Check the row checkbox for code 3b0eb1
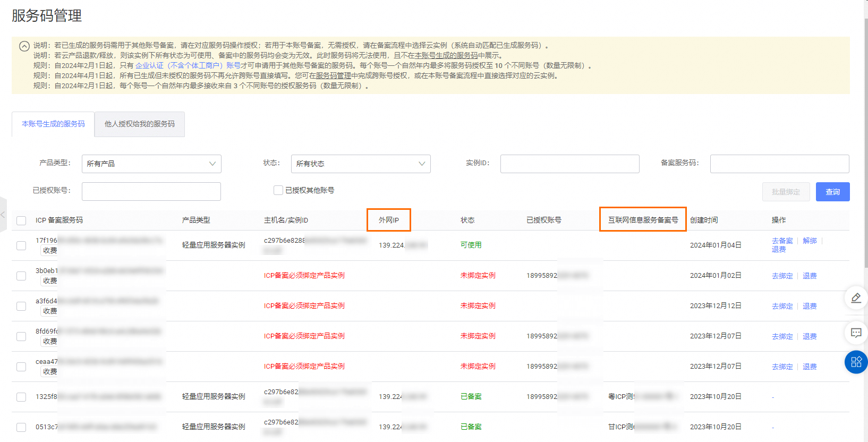Viewport: 868px width, 442px height. (21, 276)
